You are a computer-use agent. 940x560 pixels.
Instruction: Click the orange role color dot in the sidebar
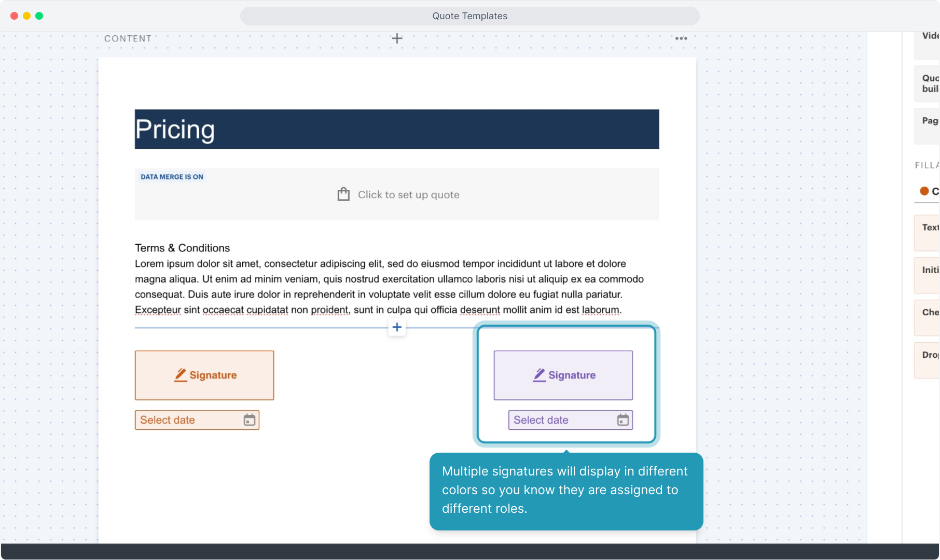(x=924, y=191)
